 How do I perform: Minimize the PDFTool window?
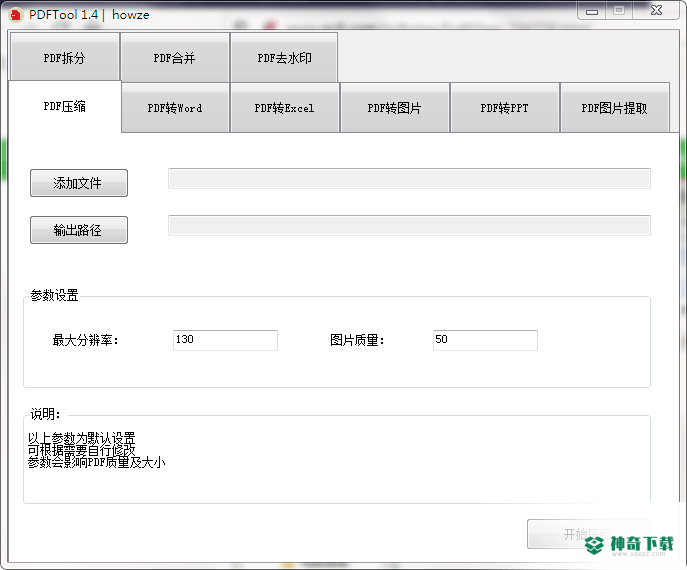pos(592,11)
